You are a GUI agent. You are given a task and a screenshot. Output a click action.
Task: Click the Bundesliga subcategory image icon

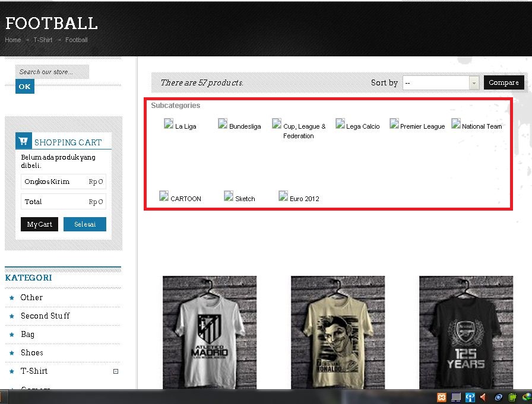click(223, 124)
